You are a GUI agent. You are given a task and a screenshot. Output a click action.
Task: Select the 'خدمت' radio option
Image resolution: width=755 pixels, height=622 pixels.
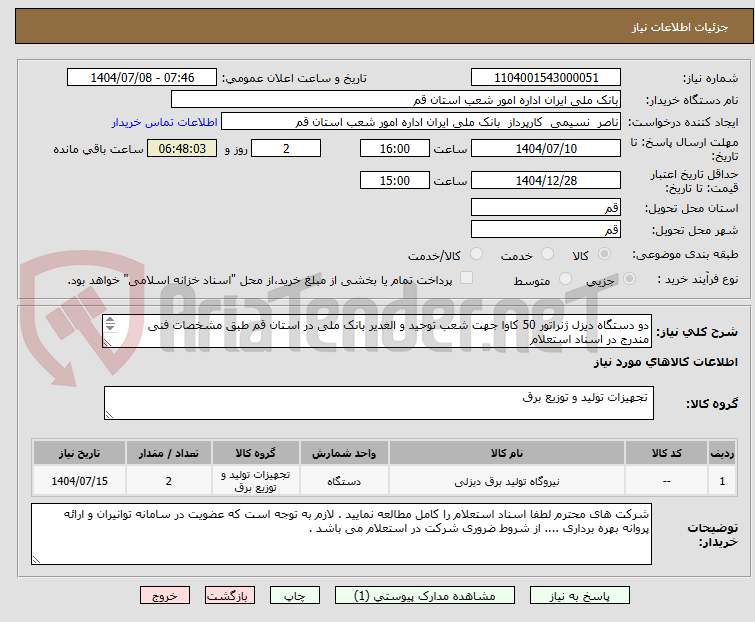(547, 254)
